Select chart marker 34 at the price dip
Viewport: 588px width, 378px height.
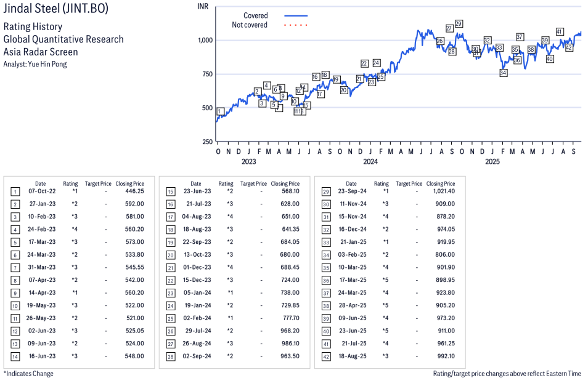tap(503, 73)
